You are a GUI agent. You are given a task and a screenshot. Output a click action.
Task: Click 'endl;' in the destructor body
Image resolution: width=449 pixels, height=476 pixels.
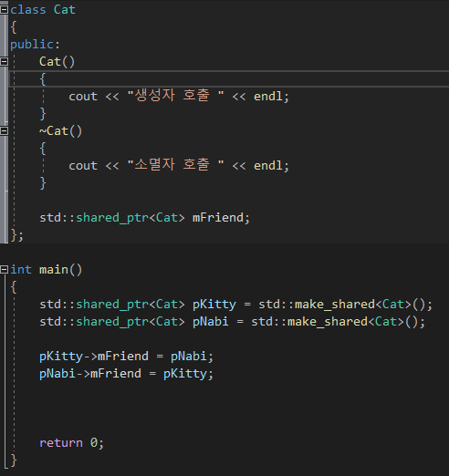click(271, 166)
